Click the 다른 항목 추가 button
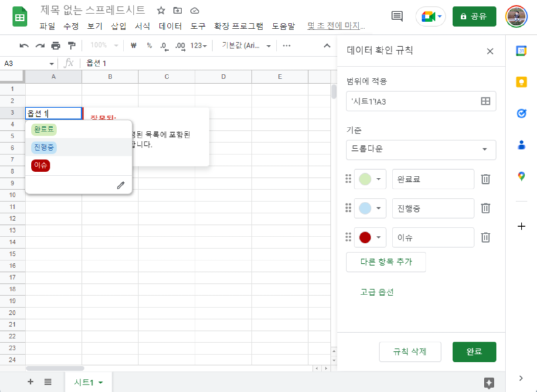The width and height of the screenshot is (537, 392). [x=385, y=262]
